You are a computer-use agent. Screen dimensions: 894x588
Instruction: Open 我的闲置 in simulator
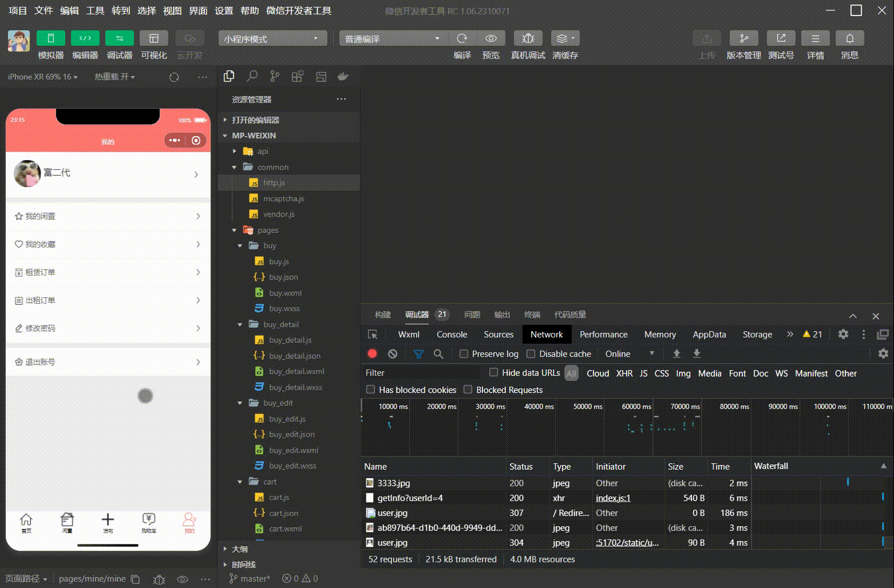[108, 216]
